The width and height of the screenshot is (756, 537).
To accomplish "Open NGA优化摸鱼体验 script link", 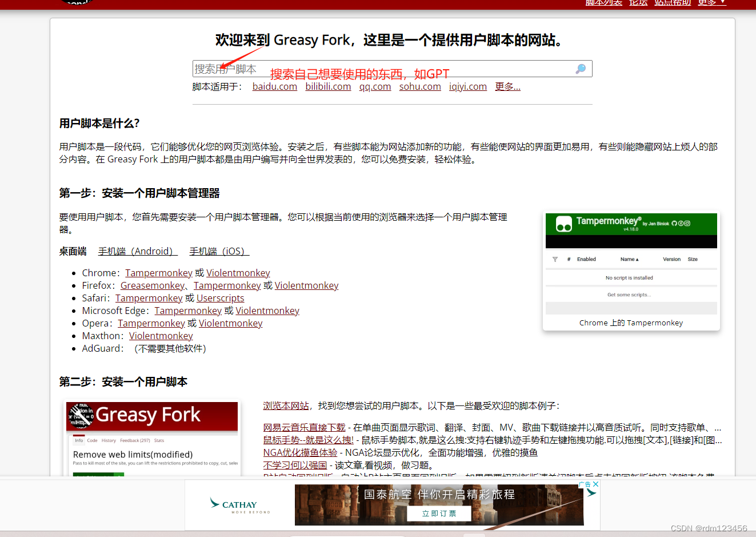I will (300, 452).
